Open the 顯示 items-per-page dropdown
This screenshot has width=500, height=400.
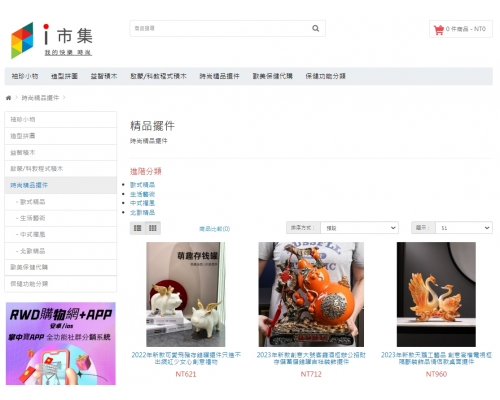[x=464, y=228]
